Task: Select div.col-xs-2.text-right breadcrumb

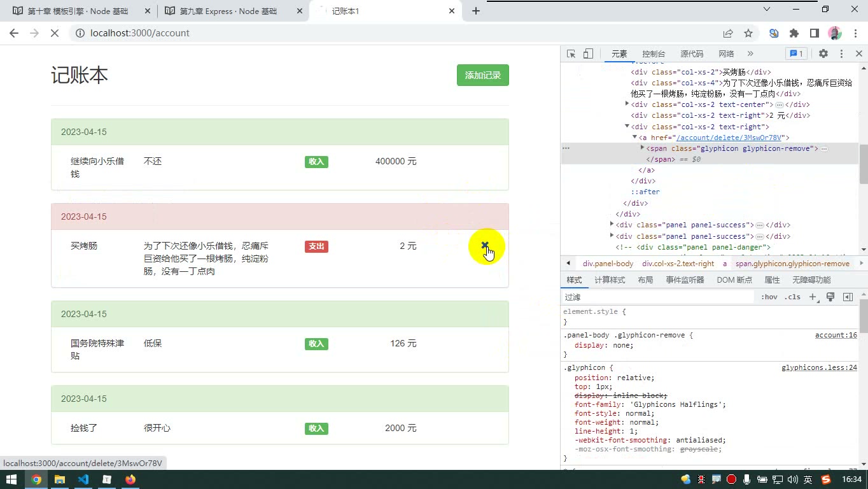Action: (678, 264)
